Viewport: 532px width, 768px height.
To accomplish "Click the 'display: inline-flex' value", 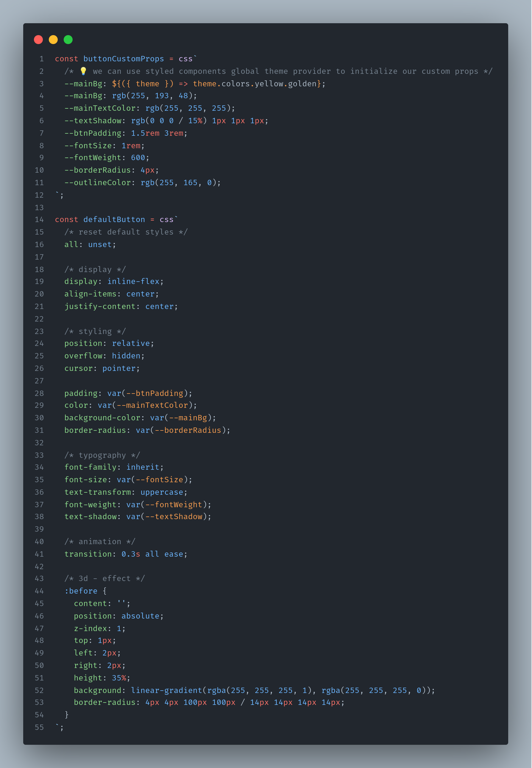I will click(133, 282).
